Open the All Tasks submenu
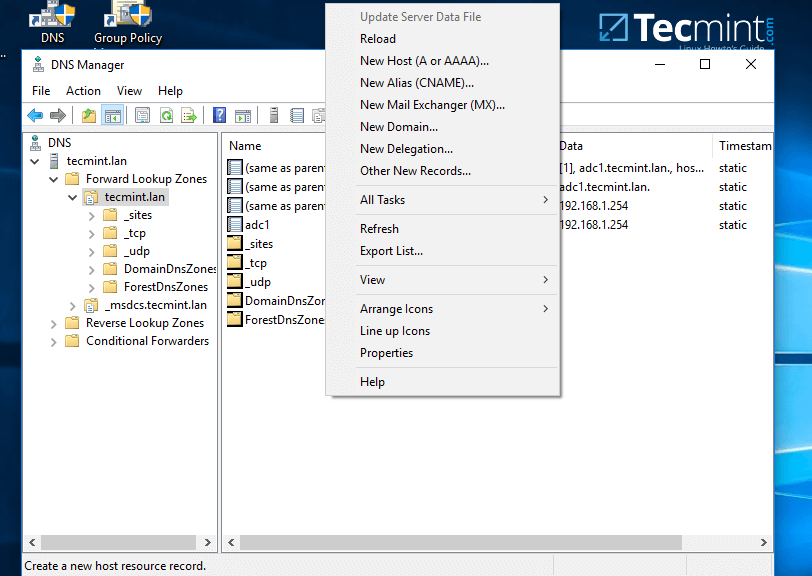The height and width of the screenshot is (576, 812). click(x=384, y=199)
